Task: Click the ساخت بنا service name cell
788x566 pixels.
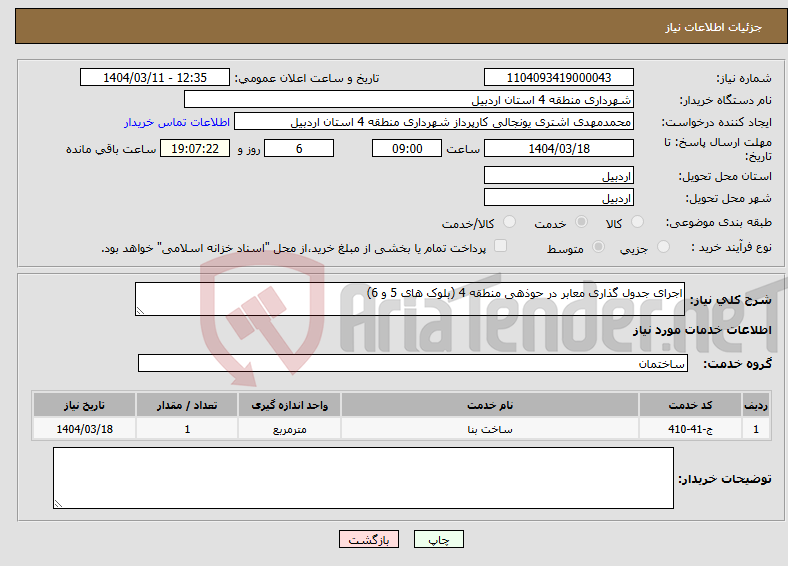Action: (x=490, y=429)
